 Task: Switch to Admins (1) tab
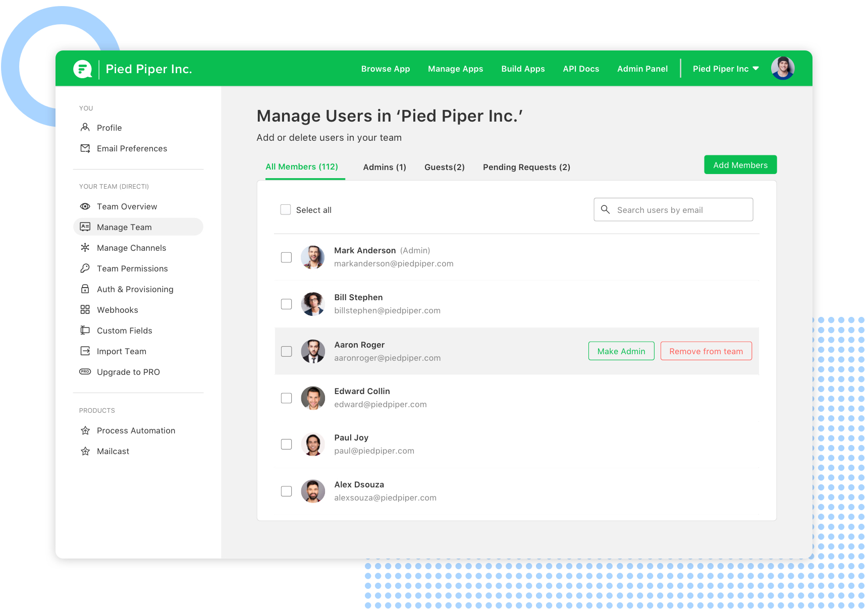385,167
